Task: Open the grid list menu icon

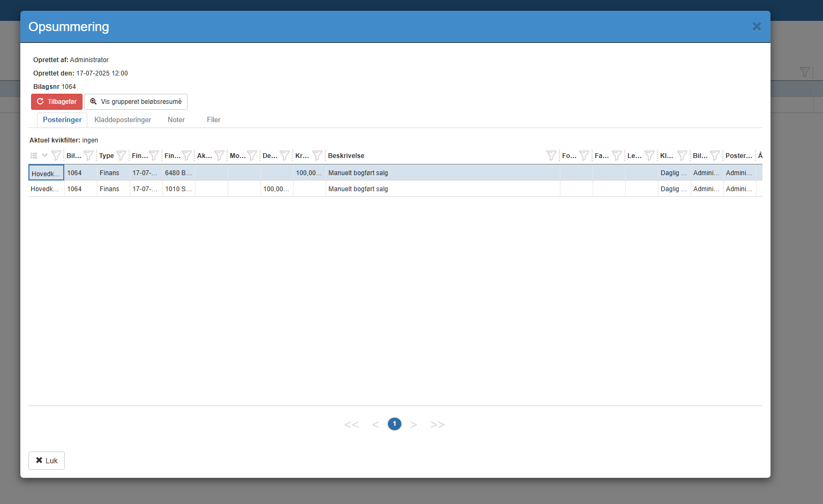Action: pos(34,156)
